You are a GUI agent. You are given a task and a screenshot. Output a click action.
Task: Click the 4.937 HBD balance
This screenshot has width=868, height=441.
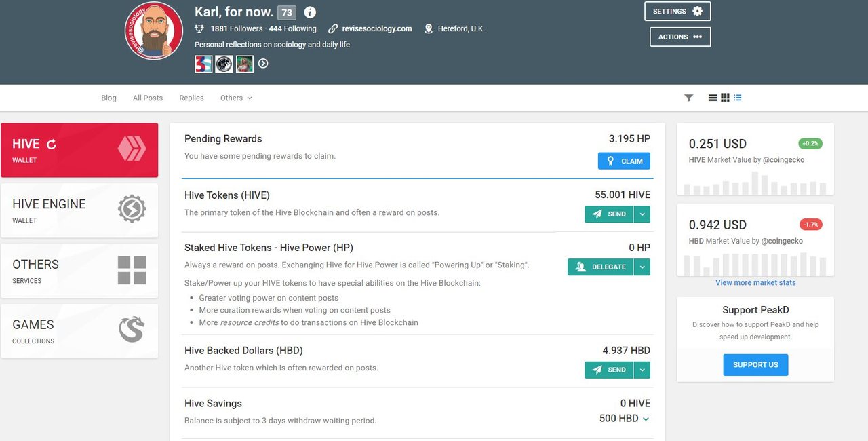pyautogui.click(x=626, y=351)
